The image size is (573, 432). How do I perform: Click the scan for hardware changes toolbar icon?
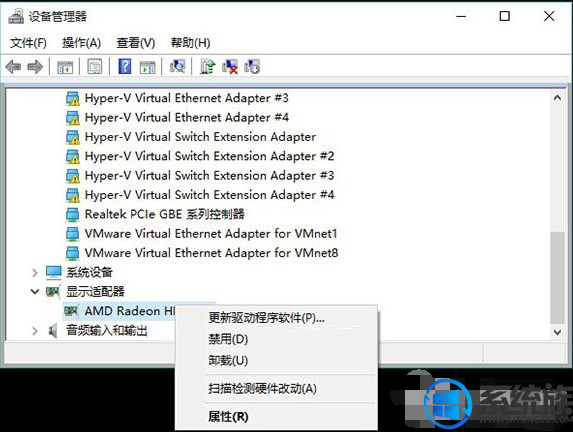coord(178,67)
